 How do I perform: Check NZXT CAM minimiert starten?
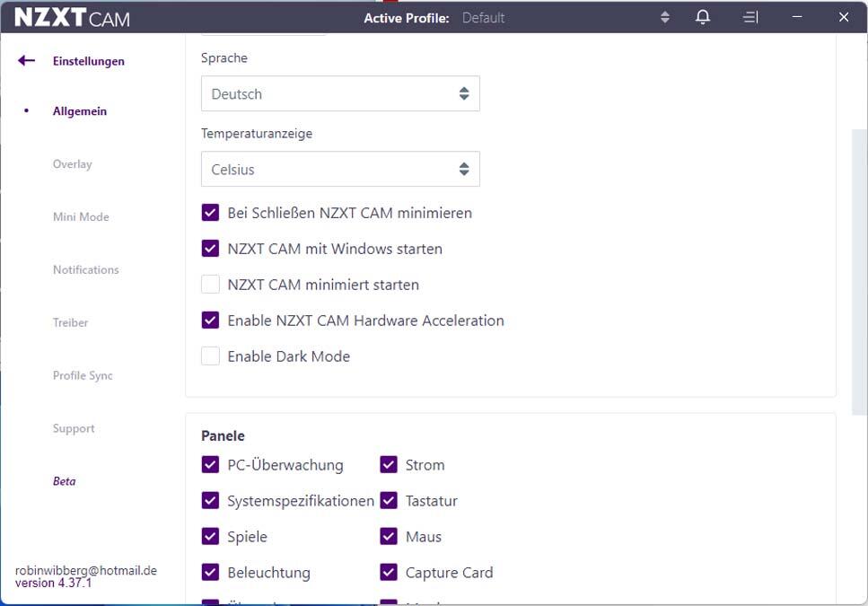(210, 285)
